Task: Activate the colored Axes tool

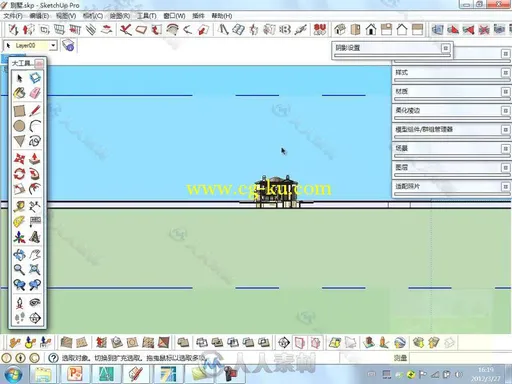Action: tap(19, 237)
